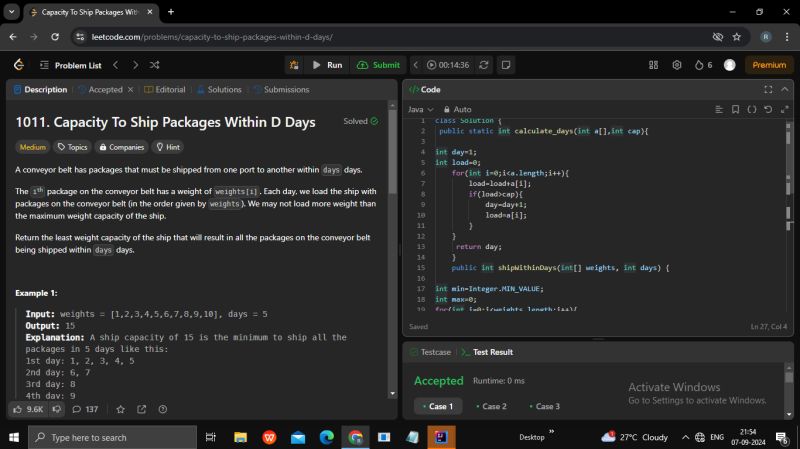
Task: Star the problem as favorite
Action: [x=120, y=409]
